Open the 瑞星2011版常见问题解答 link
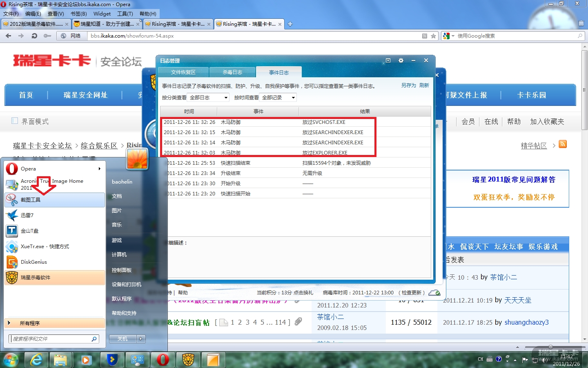588x368 pixels. [514, 180]
